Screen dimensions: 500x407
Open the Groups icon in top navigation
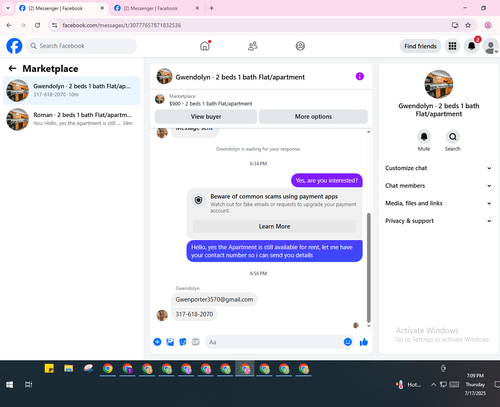(x=300, y=46)
